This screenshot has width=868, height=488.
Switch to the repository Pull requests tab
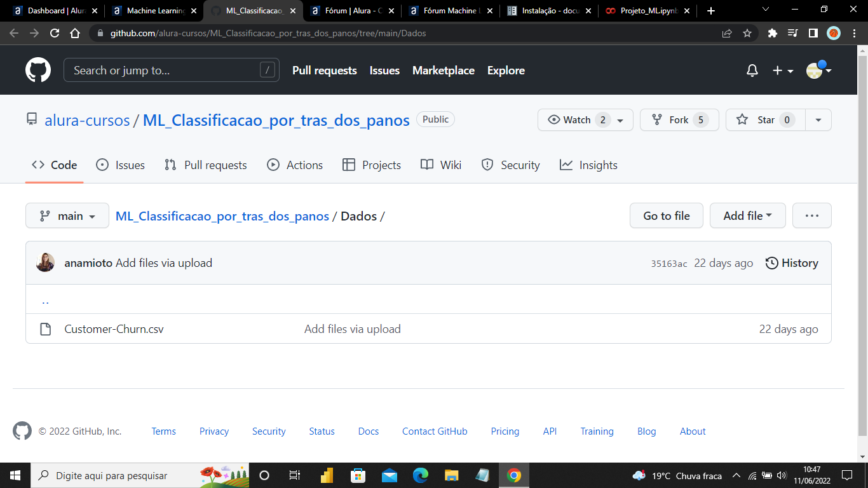[x=205, y=165]
